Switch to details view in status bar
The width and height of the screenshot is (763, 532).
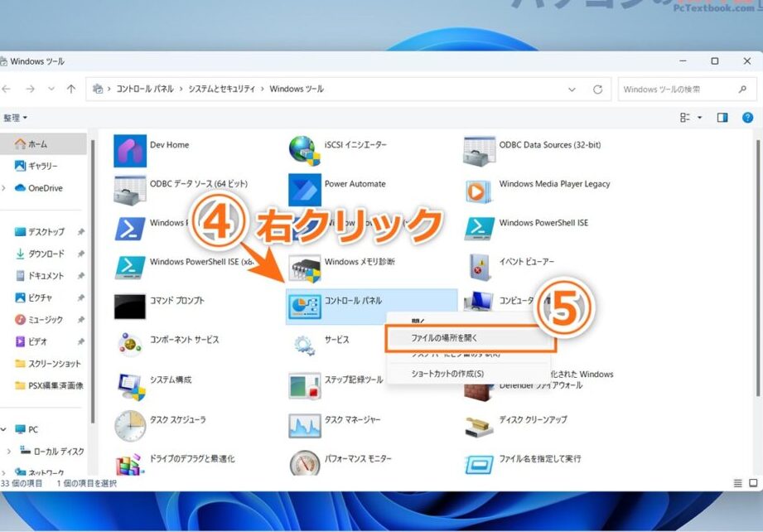point(737,483)
